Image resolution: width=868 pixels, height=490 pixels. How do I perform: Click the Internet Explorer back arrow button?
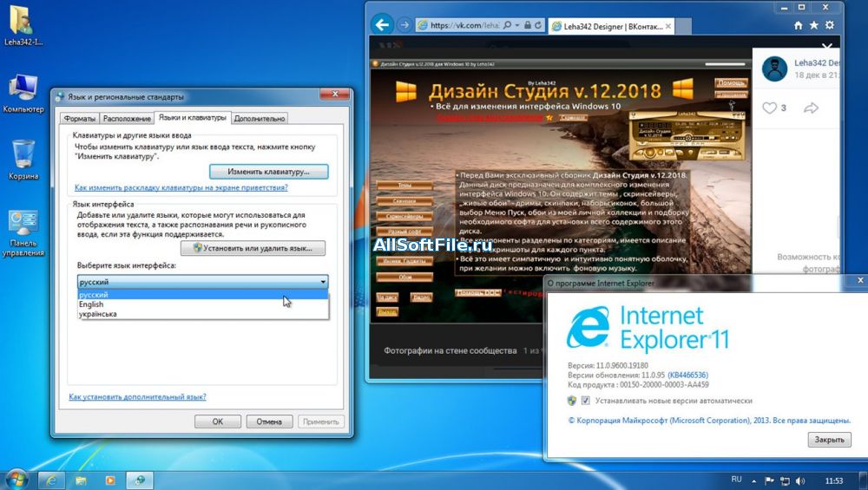(x=380, y=24)
